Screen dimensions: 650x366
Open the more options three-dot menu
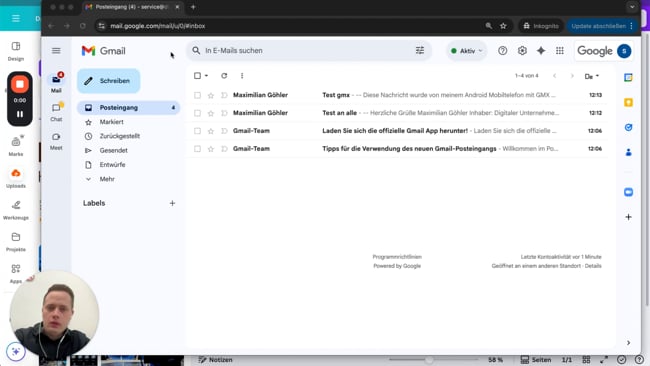coord(242,75)
